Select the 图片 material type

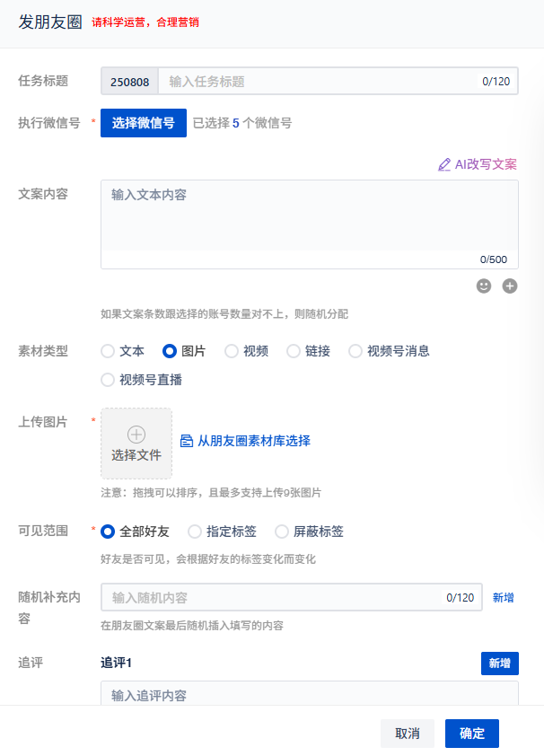click(x=170, y=351)
